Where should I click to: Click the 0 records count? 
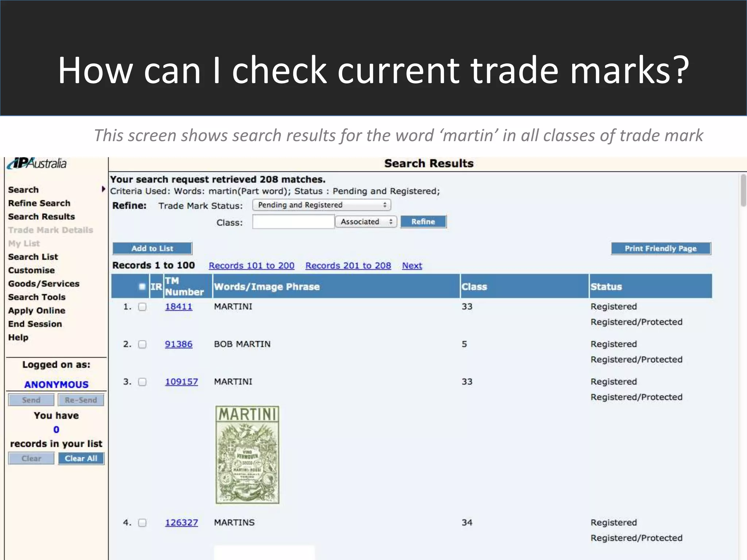56,429
